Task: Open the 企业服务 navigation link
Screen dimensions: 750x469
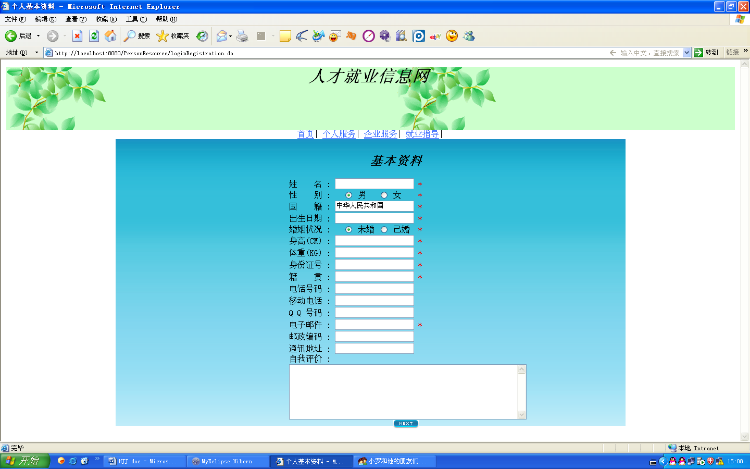Action: [380, 134]
